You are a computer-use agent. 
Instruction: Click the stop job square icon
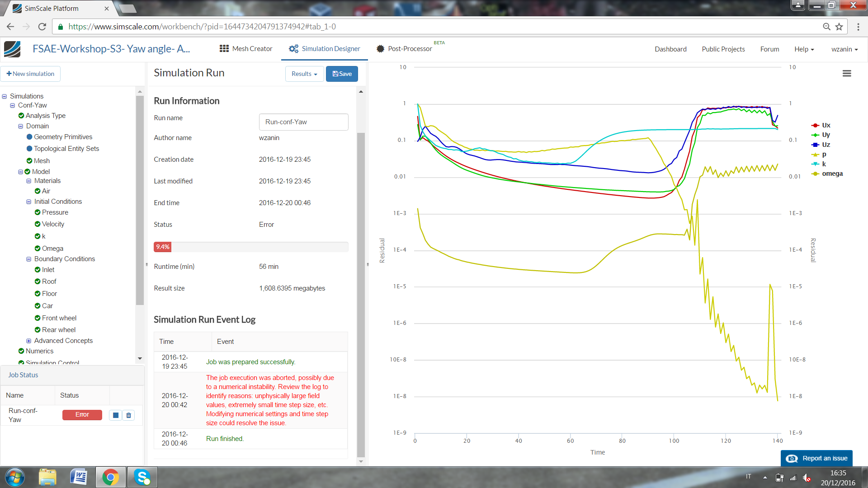pyautogui.click(x=116, y=415)
